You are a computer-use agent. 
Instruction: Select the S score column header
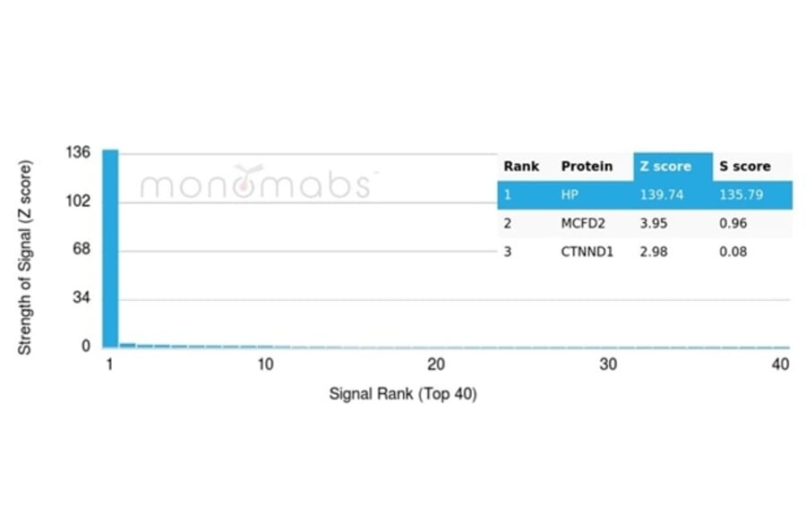pos(744,167)
